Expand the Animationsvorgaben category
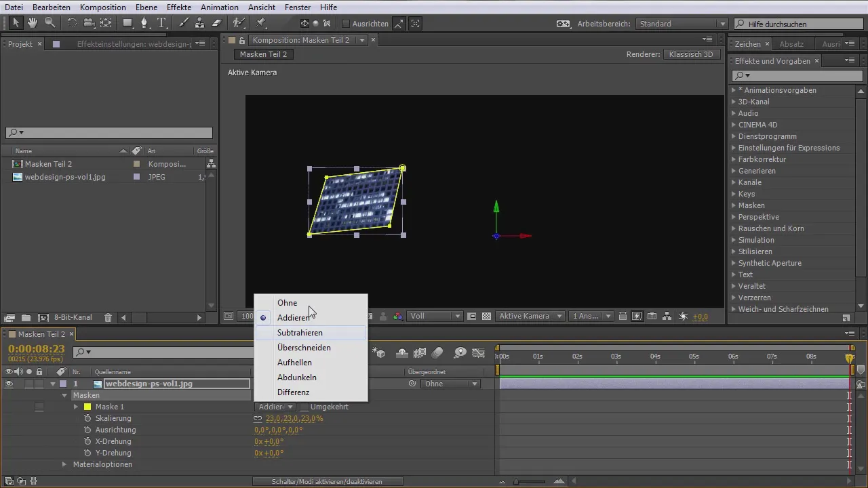 tap(734, 90)
